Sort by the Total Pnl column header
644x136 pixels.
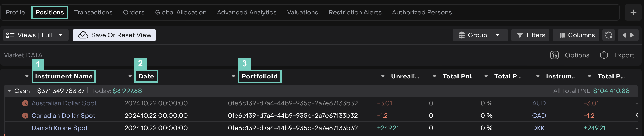(x=457, y=76)
